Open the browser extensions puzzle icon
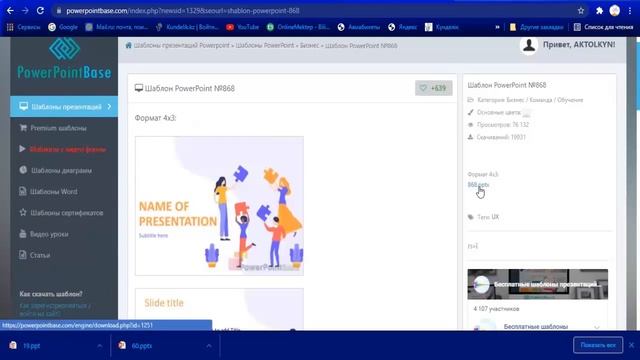The height and width of the screenshot is (360, 640). (x=599, y=11)
